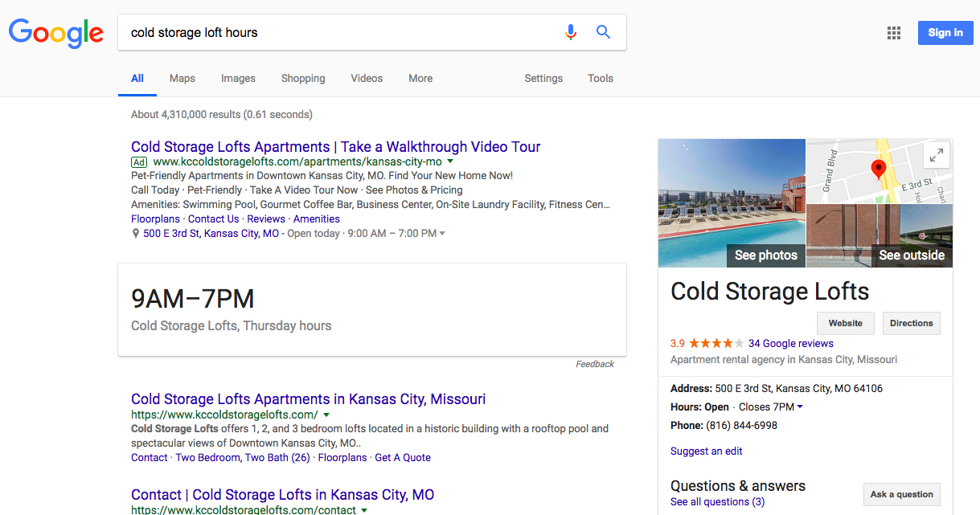Viewport: 980px width, 515px height.
Task: Click the Website button
Action: click(846, 323)
